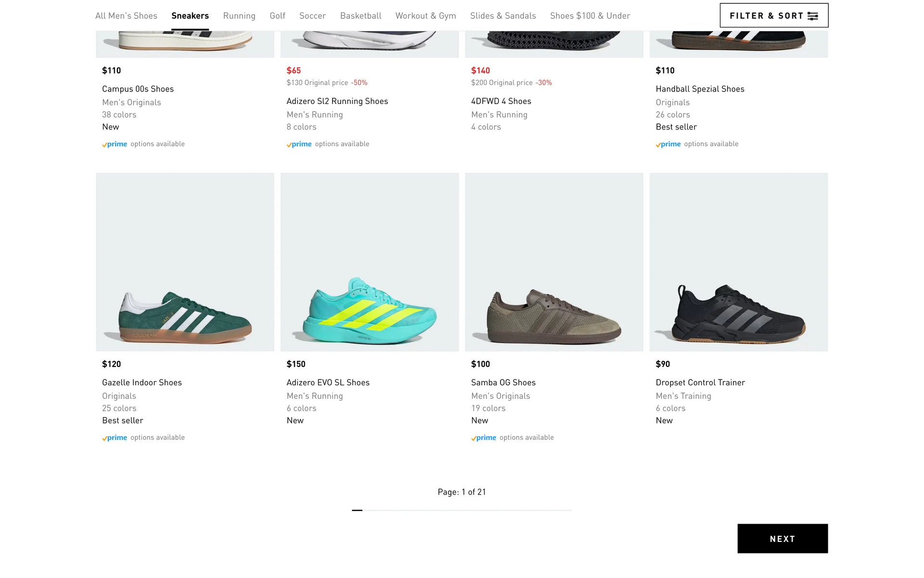Switch to the Running category tab
924x578 pixels.
(x=239, y=15)
